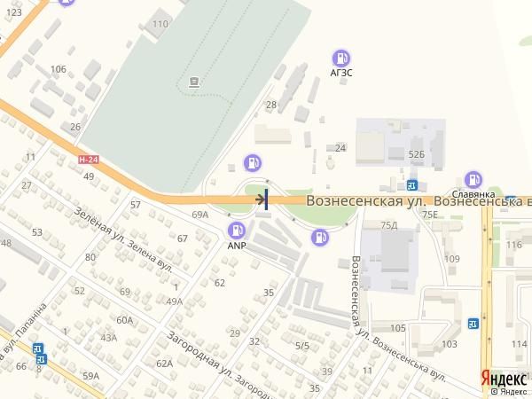Open the Яндекс logo link
This screenshot has width=532, height=399.
tap(504, 379)
